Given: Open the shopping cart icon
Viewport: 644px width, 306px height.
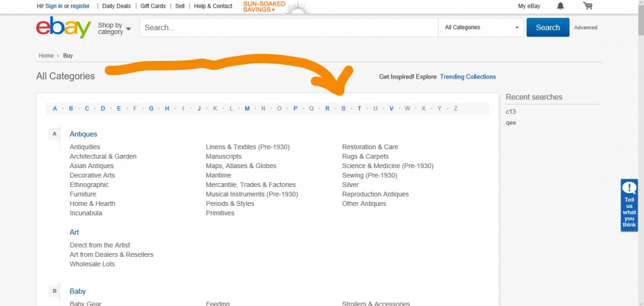Looking at the screenshot, I should (588, 6).
